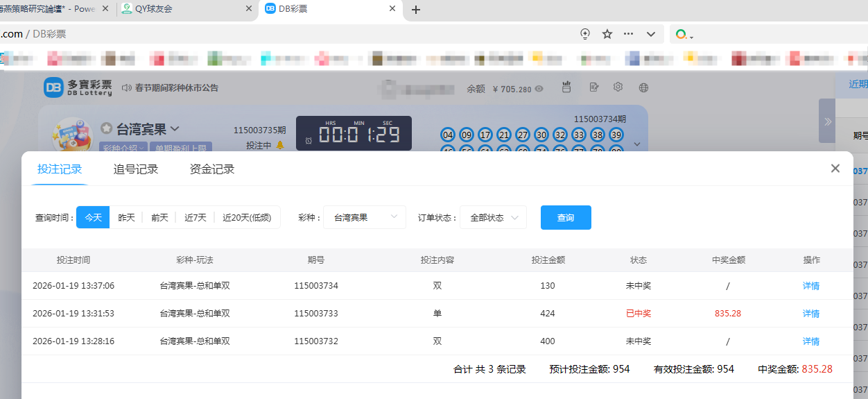868x399 pixels.
Task: Open the crown rewards icon in header
Action: pyautogui.click(x=566, y=87)
